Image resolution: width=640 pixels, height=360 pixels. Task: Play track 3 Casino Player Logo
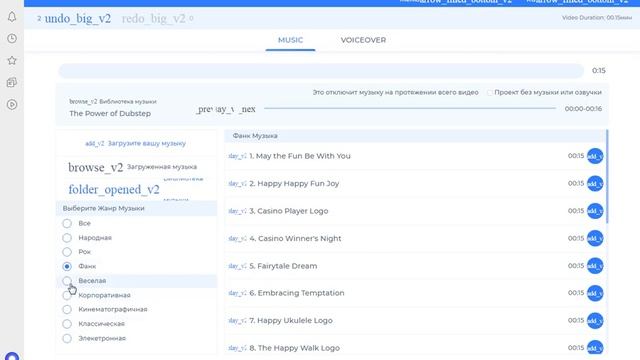[238, 211]
